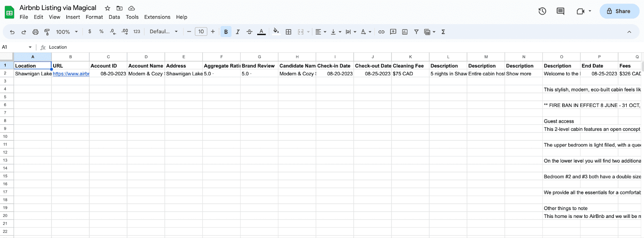Print the spreadsheet using printer icon

(35, 32)
